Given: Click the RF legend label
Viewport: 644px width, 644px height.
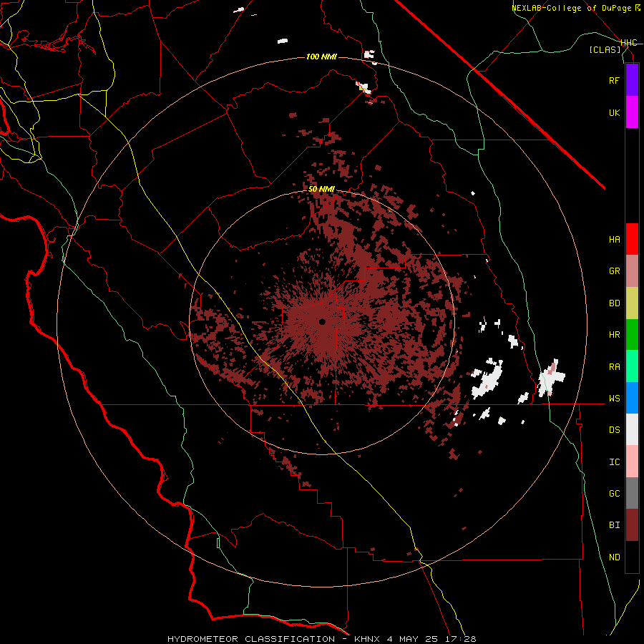Looking at the screenshot, I should click(x=615, y=80).
